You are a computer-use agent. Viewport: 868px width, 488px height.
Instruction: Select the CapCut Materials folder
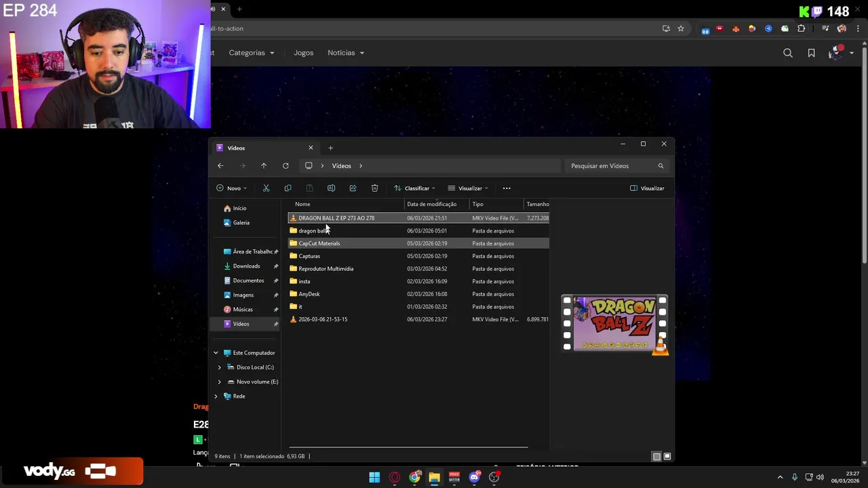(x=418, y=243)
